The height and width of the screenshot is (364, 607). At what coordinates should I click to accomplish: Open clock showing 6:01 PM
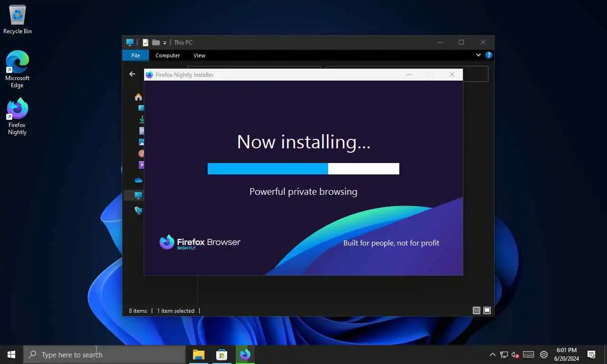(566, 355)
